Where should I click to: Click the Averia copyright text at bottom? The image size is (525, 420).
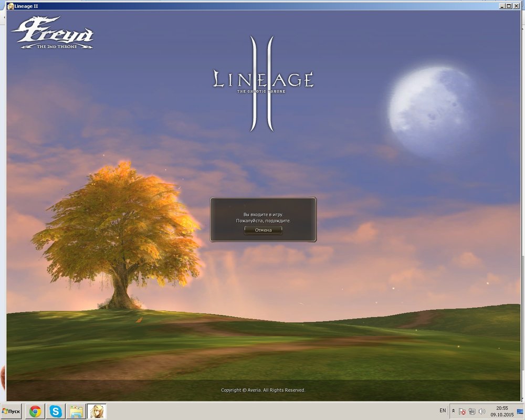pyautogui.click(x=263, y=390)
